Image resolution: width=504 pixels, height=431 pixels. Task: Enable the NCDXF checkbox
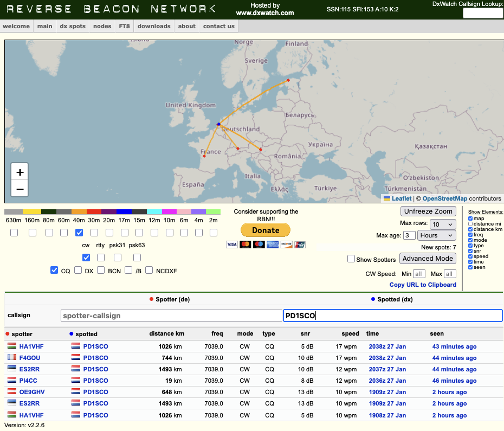(x=149, y=270)
